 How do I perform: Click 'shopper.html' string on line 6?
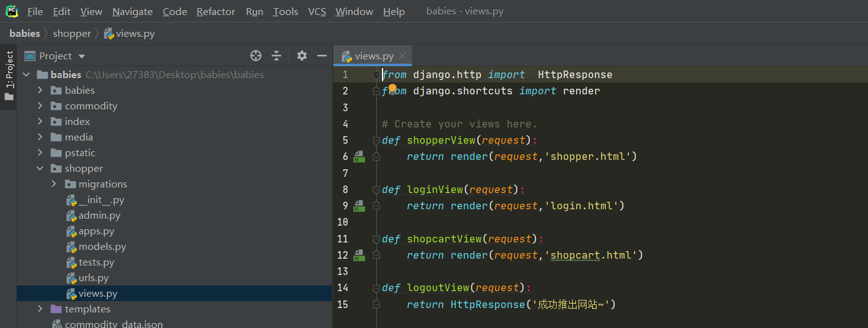coord(587,156)
